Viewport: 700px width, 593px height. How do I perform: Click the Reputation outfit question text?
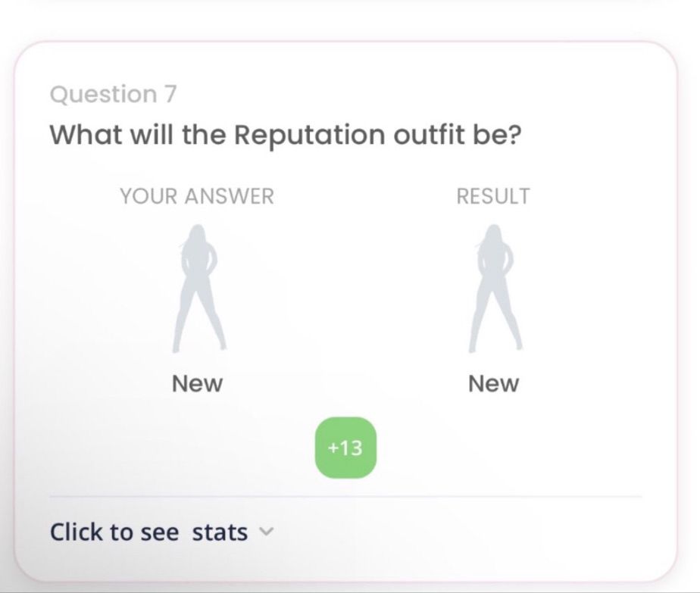[x=286, y=135]
